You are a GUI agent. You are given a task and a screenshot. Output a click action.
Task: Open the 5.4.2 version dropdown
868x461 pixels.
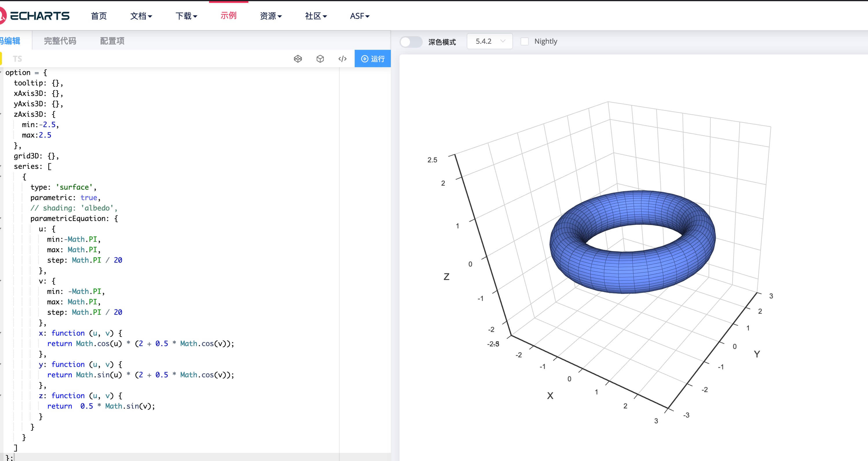pos(490,41)
